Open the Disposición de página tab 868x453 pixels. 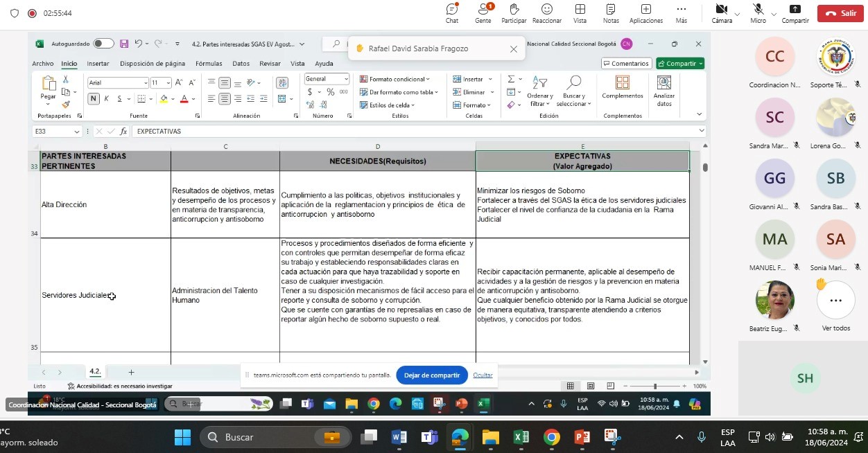tap(153, 64)
